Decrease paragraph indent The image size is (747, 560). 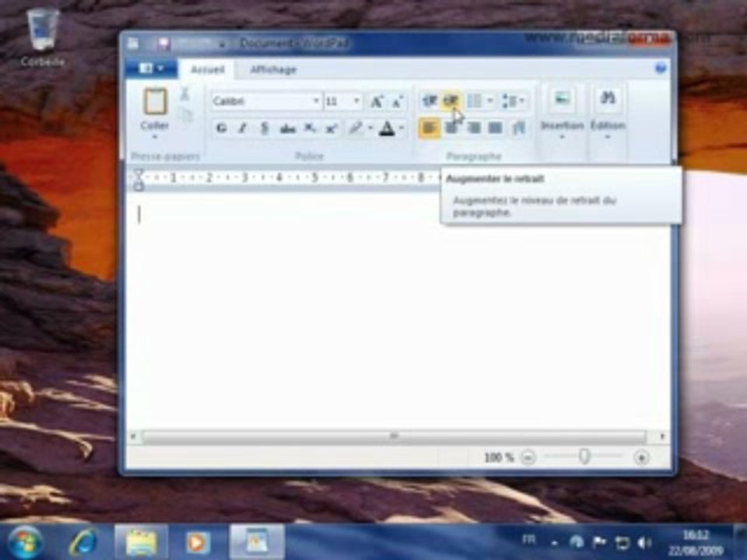click(430, 101)
